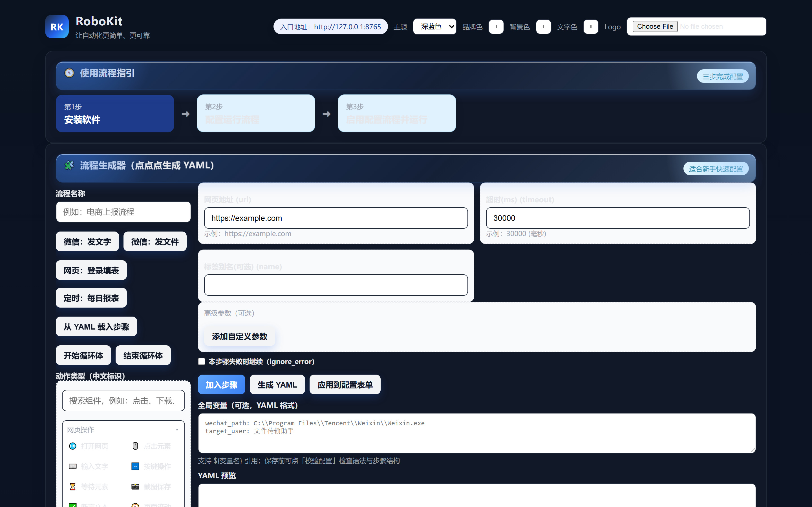Click the 加入步骤 button
Viewport: 812px width, 507px height.
(x=221, y=384)
